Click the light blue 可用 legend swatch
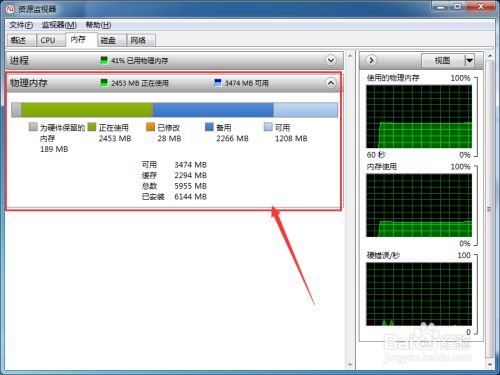The image size is (500, 375). click(268, 127)
